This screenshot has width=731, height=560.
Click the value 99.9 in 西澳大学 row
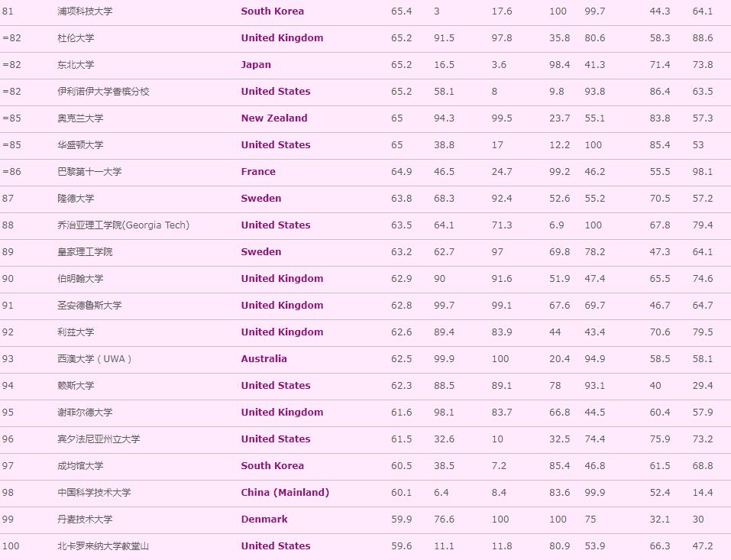tap(444, 358)
